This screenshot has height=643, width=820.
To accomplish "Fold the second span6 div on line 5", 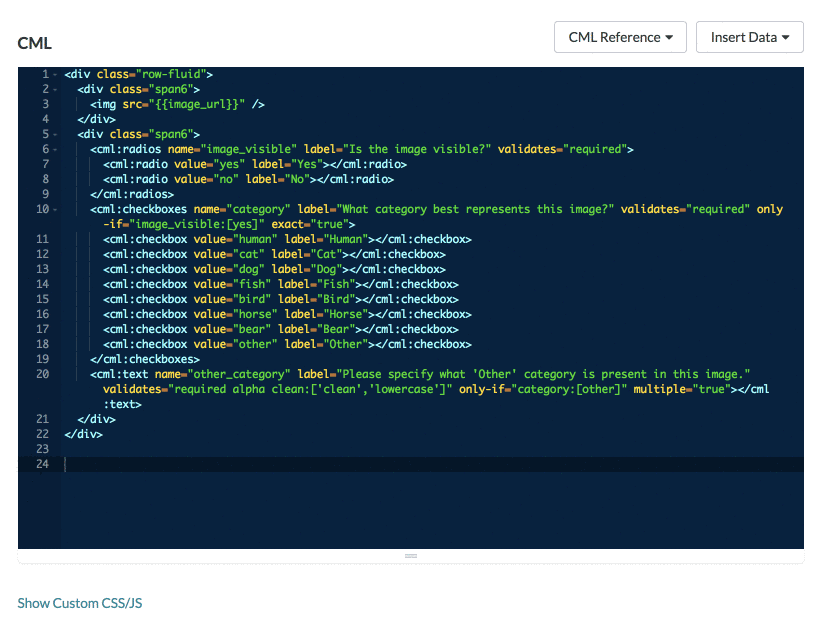I will [x=55, y=134].
